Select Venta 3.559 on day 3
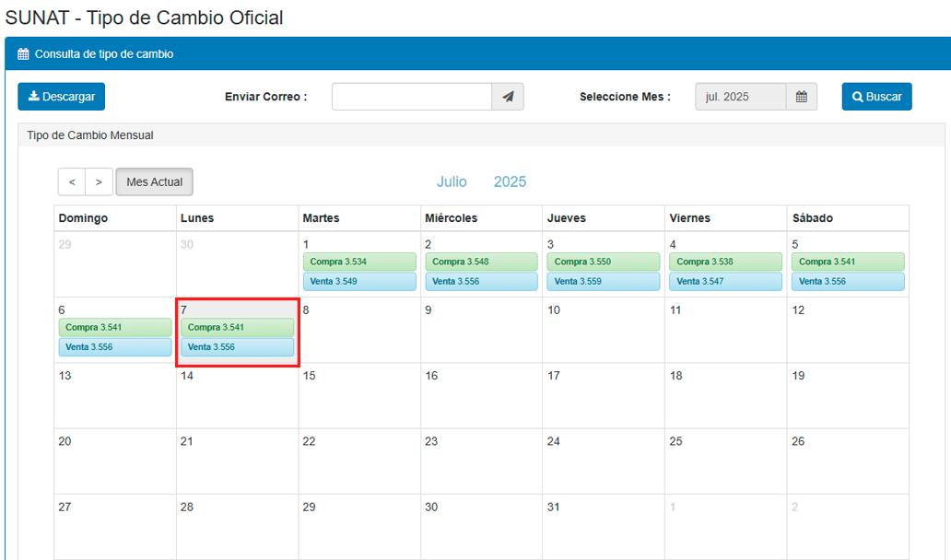The width and height of the screenshot is (951, 560). 604,281
